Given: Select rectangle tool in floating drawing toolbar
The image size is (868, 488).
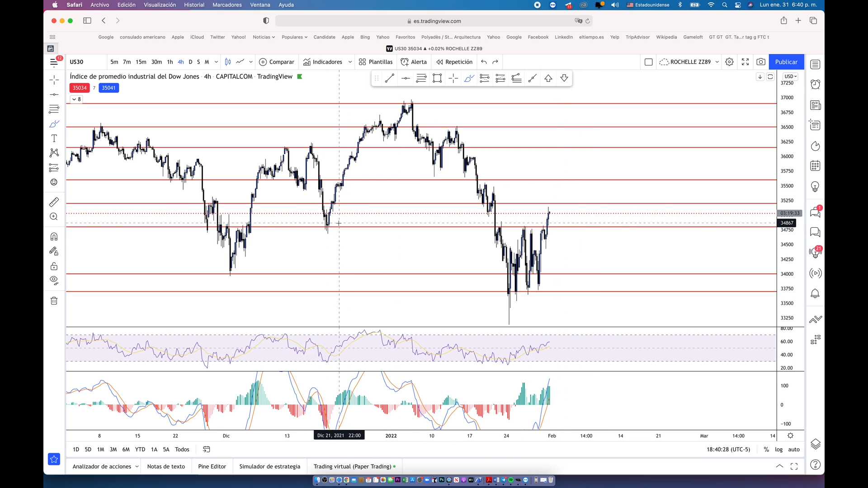Looking at the screenshot, I should click(x=437, y=79).
